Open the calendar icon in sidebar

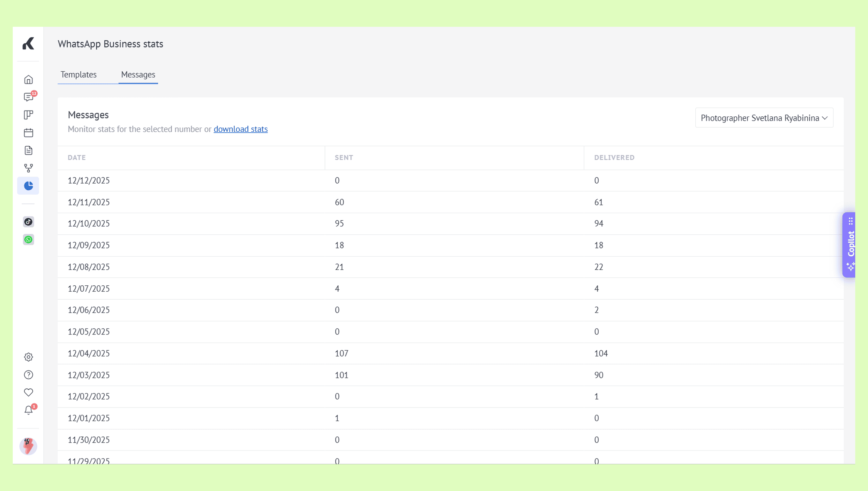click(x=28, y=133)
